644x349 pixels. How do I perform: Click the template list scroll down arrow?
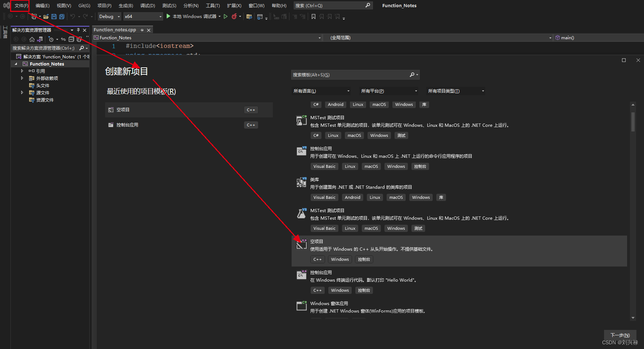tap(633, 318)
